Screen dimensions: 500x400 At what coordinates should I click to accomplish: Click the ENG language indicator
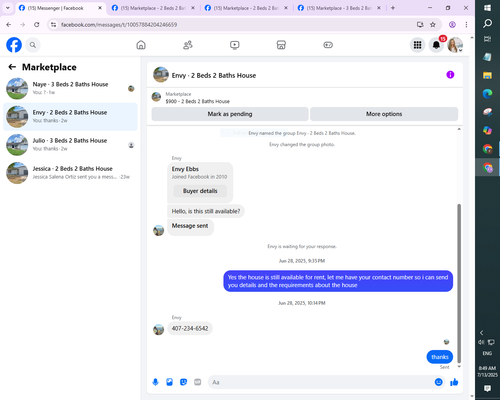(487, 353)
